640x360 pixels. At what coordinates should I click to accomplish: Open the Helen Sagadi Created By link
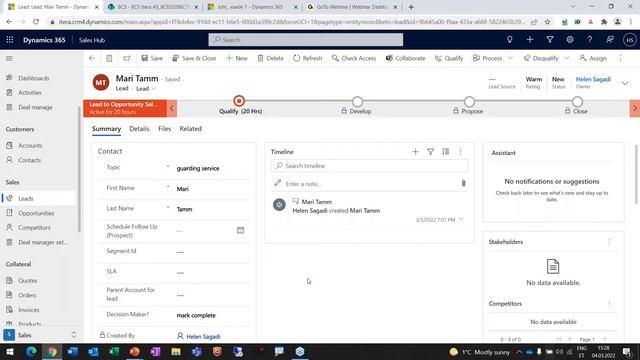click(203, 336)
